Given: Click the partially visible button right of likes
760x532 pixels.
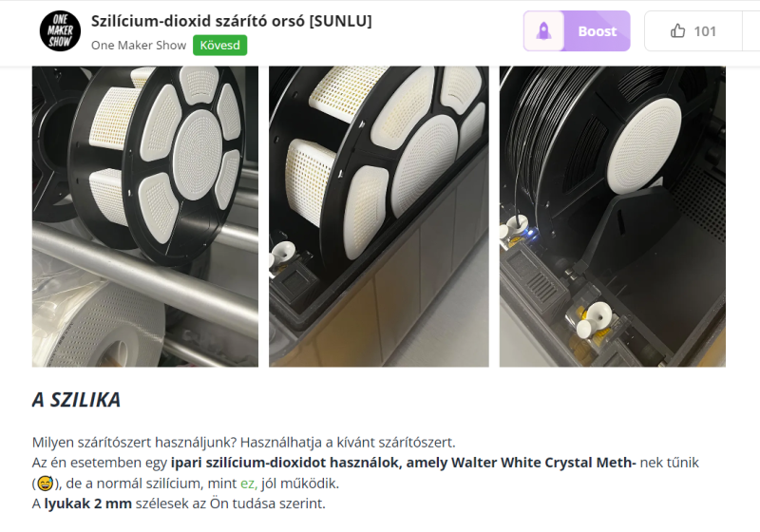Looking at the screenshot, I should tap(750, 31).
